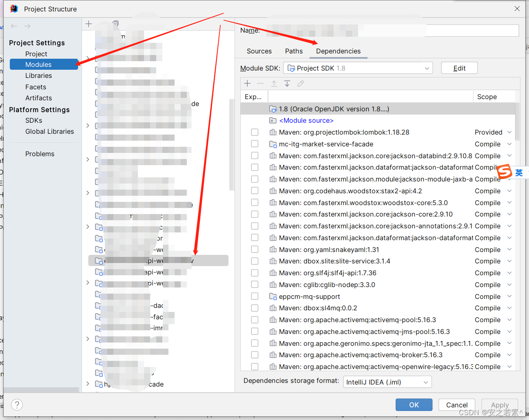Viewport: 529px width, 420px height.
Task: Switch to the Dependencies tab
Action: [x=338, y=51]
